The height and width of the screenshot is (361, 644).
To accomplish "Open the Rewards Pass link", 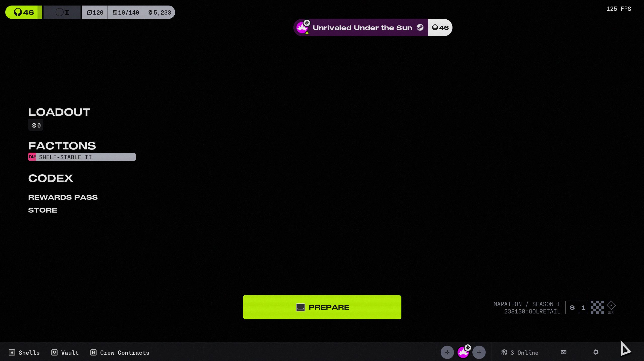I will coord(63,197).
